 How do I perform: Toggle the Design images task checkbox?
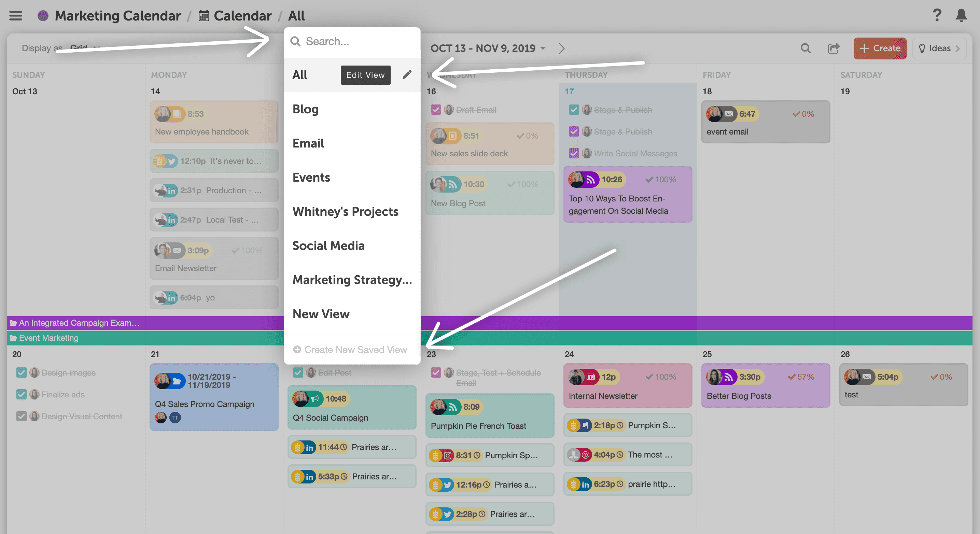[x=21, y=373]
